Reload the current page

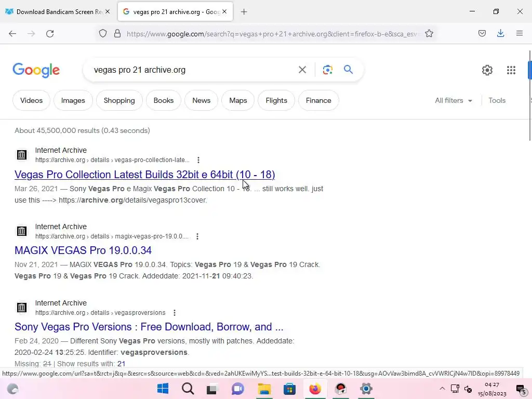pos(50,34)
